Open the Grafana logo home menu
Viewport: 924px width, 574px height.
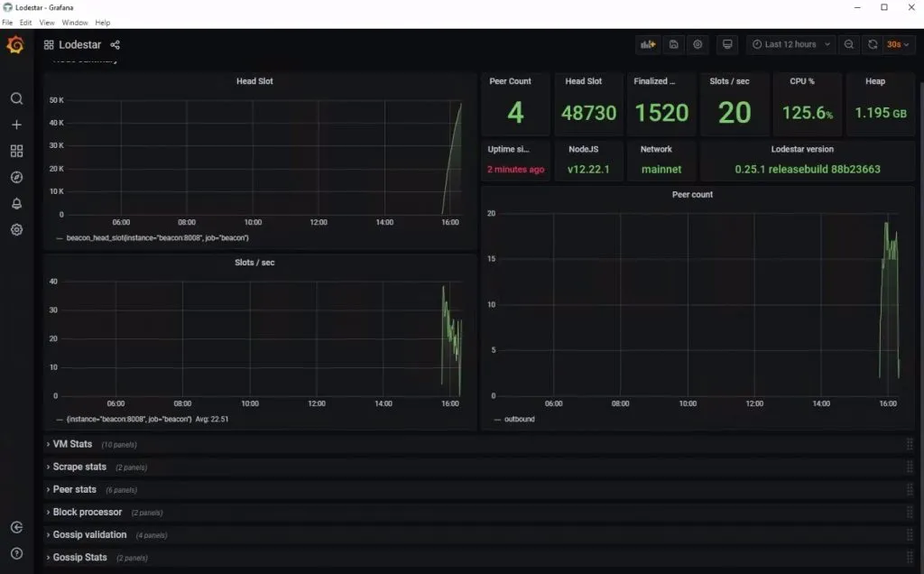coord(16,45)
